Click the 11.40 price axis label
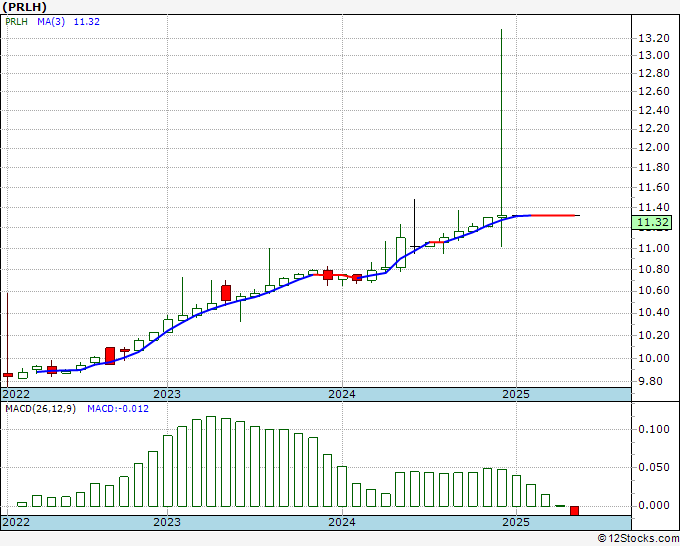This screenshot has width=680, height=546. pos(654,207)
